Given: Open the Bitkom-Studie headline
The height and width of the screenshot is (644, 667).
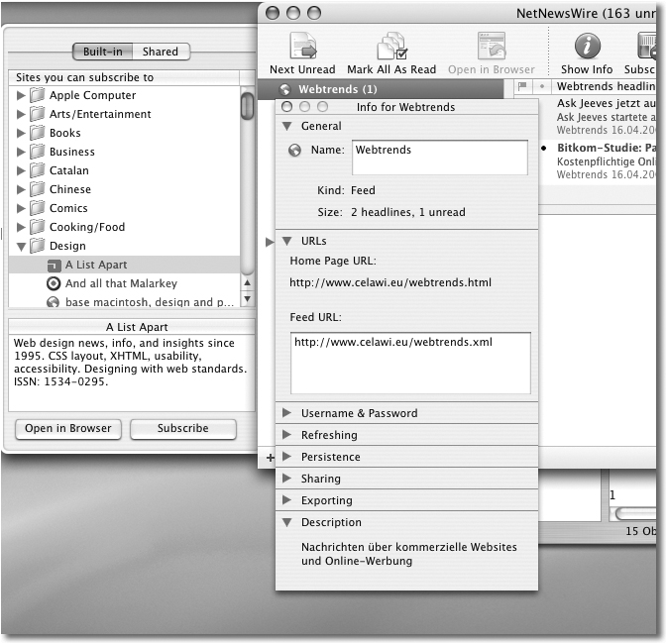Looking at the screenshot, I should [598, 161].
